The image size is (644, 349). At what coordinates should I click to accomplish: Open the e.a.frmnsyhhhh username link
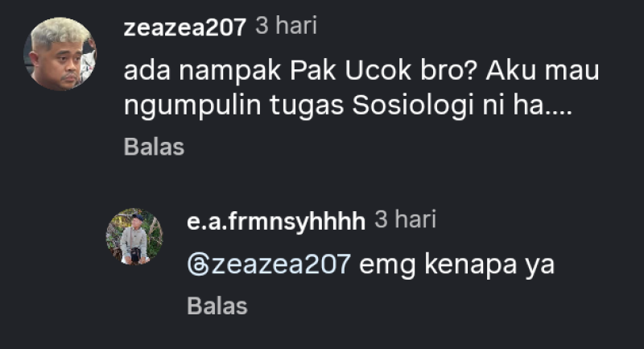(x=276, y=221)
